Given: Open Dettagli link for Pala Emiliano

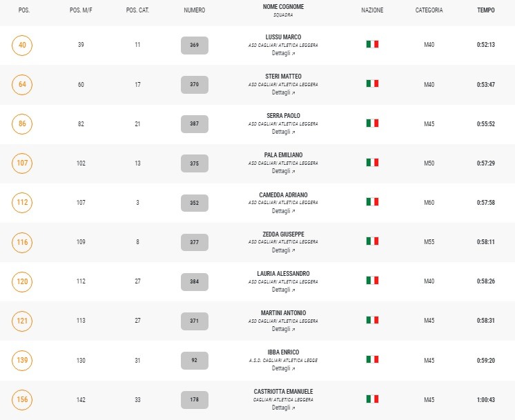Looking at the screenshot, I should 283,171.
